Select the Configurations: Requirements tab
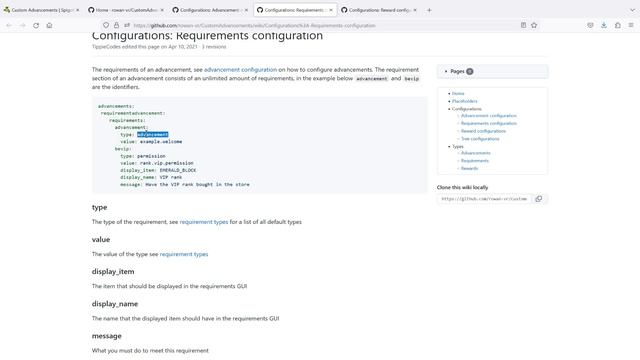Viewport: 640px width, 360px height. click(294, 10)
